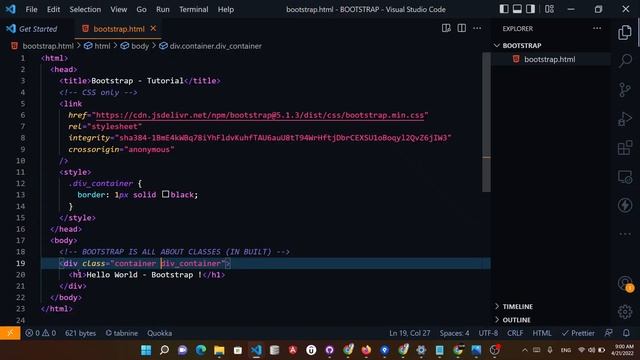Image resolution: width=640 pixels, height=360 pixels.
Task: Open the Remote Explorer view
Action: tap(625, 177)
